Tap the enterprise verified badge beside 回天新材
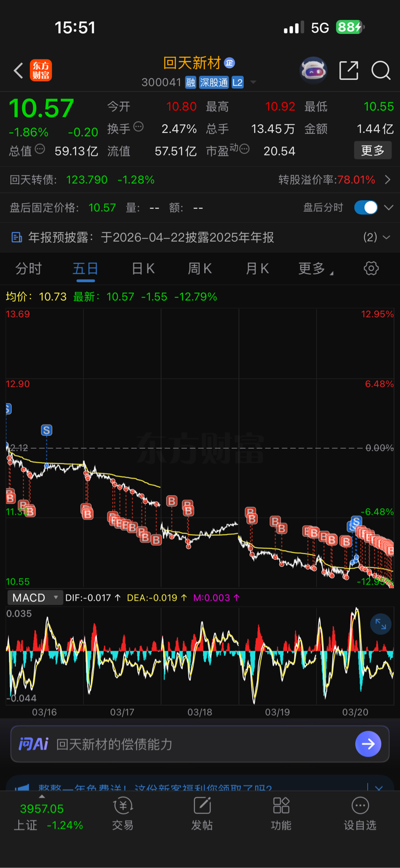The height and width of the screenshot is (868, 400). pos(230,63)
